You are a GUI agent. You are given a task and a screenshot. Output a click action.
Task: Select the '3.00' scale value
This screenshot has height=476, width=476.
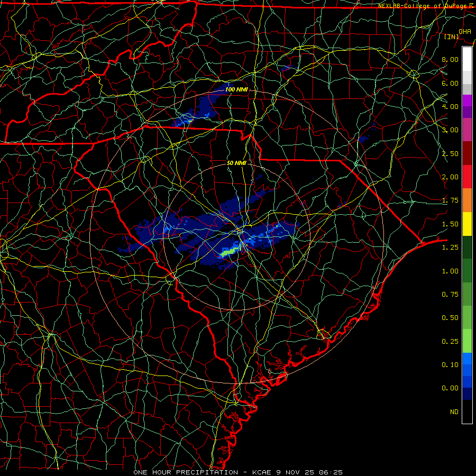click(x=450, y=130)
